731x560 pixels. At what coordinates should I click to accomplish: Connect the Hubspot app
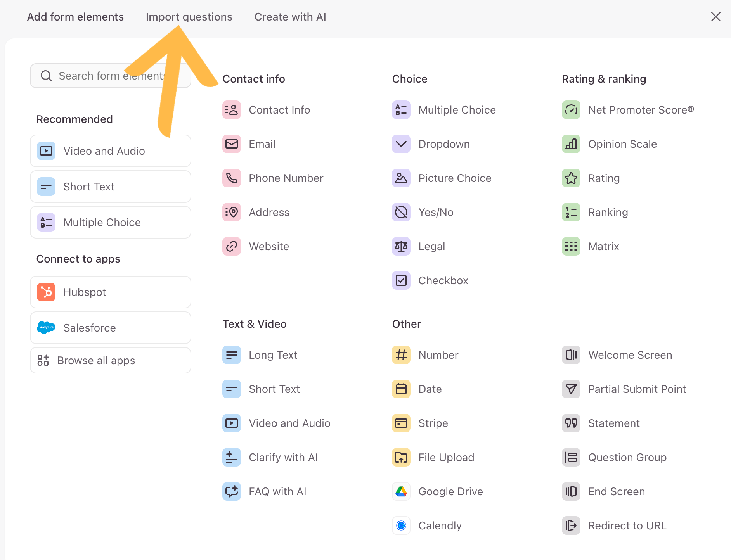110,292
